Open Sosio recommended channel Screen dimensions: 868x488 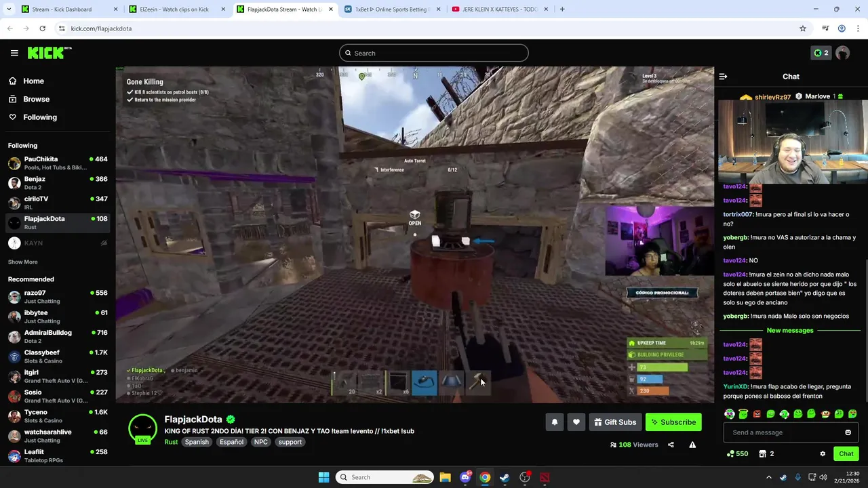tap(58, 396)
